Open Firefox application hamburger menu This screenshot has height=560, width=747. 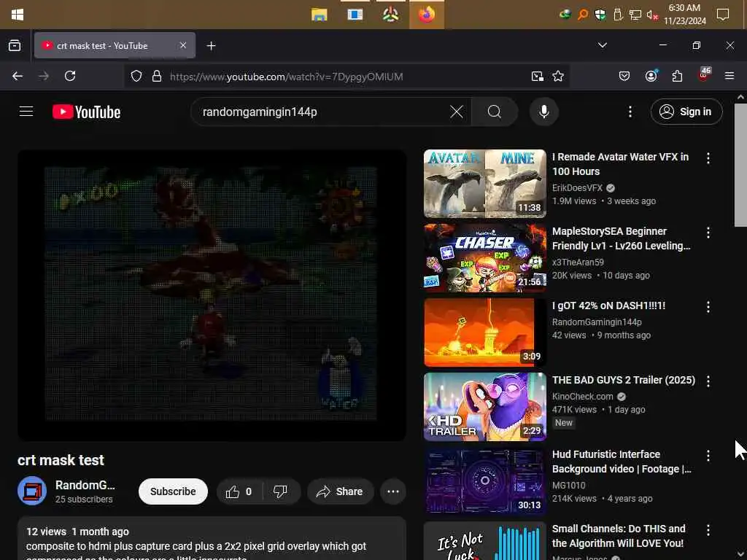pyautogui.click(x=729, y=76)
